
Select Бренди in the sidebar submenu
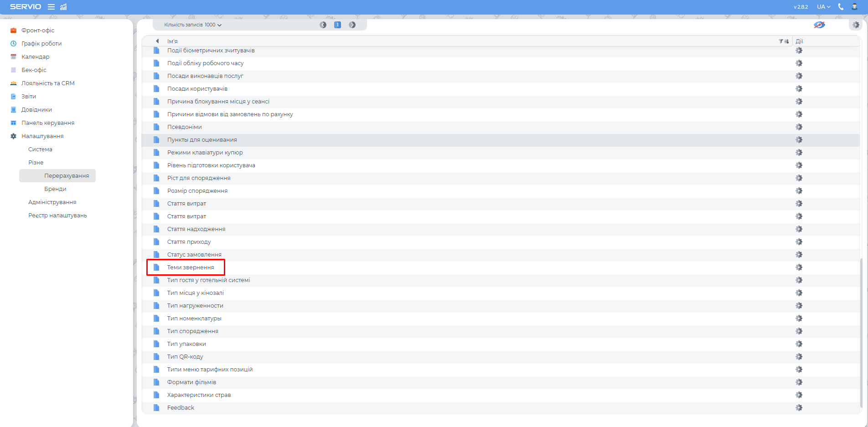pyautogui.click(x=55, y=189)
